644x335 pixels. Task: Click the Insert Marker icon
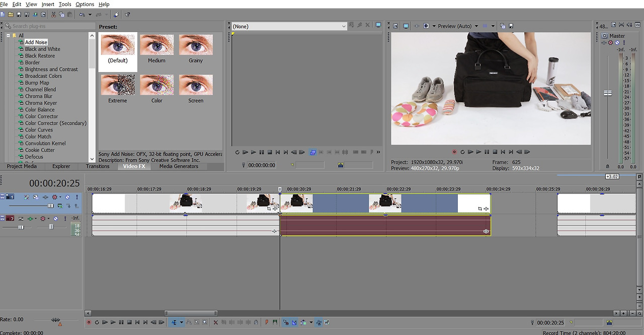pos(267,322)
